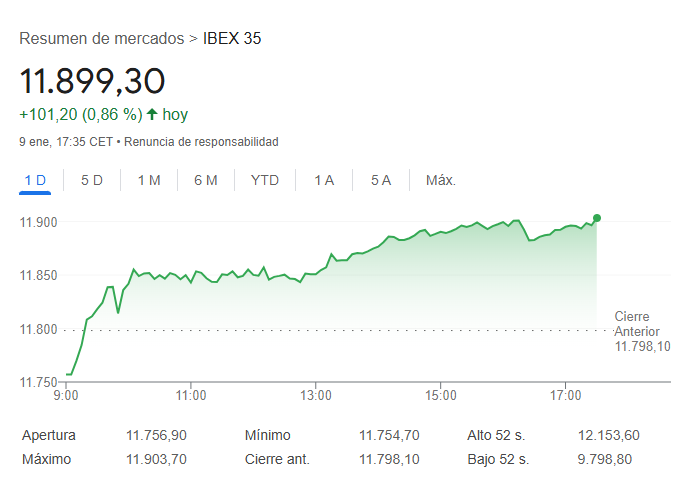Show the 5 A chart range
Screen dimensions: 684x482
(381, 180)
